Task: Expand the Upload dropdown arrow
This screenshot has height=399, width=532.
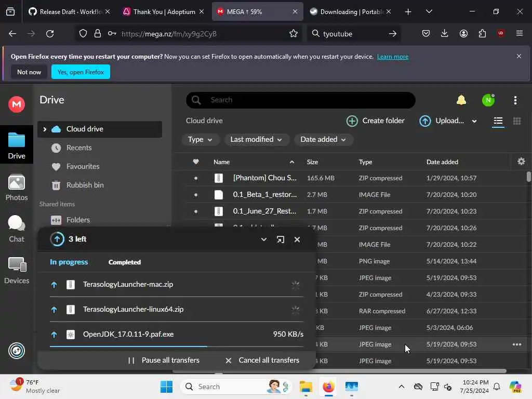Action: (474, 121)
